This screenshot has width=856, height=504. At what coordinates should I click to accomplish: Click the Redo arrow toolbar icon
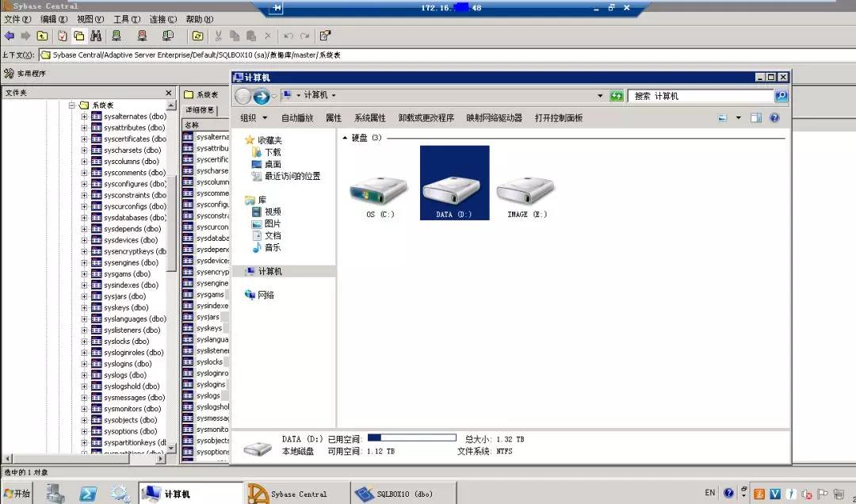click(x=305, y=36)
